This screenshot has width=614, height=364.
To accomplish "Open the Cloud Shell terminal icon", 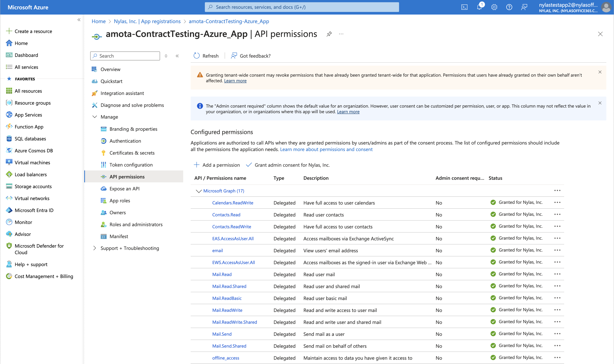I will click(464, 7).
